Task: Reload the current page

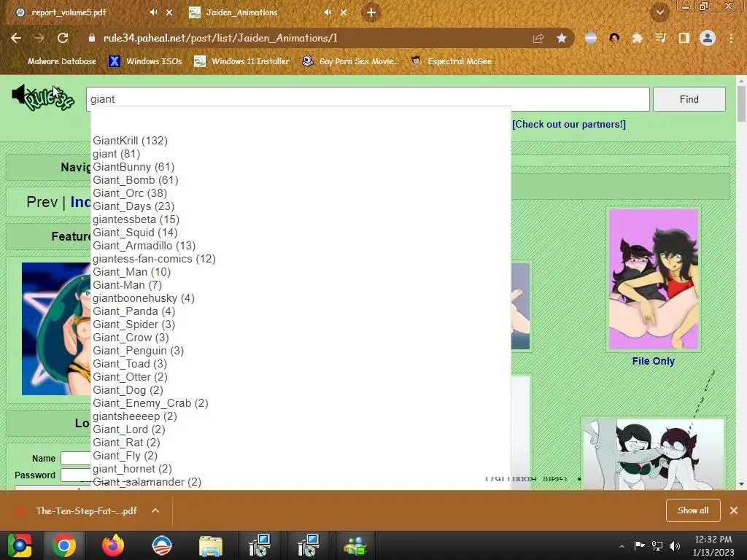Action: tap(63, 38)
